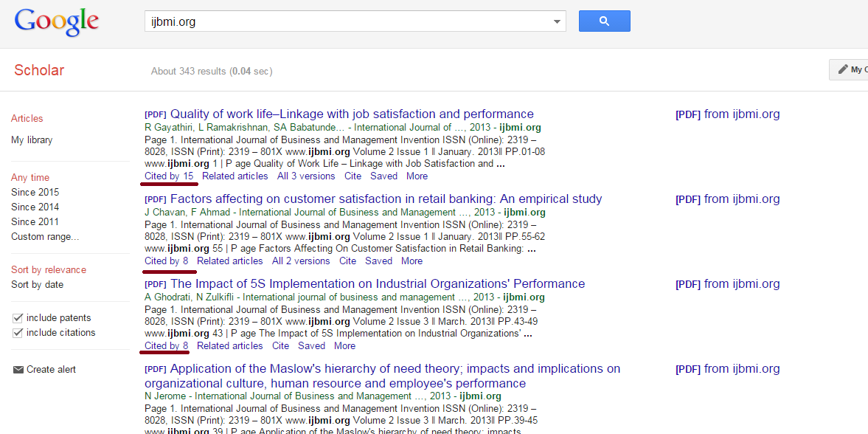Select the Any time filter

[x=30, y=178]
